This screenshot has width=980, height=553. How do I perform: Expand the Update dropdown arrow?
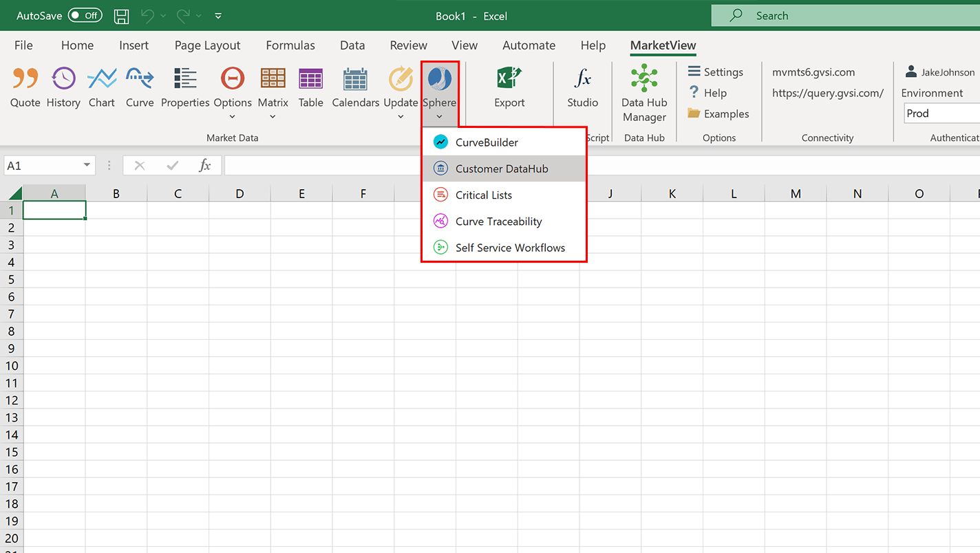pyautogui.click(x=401, y=117)
